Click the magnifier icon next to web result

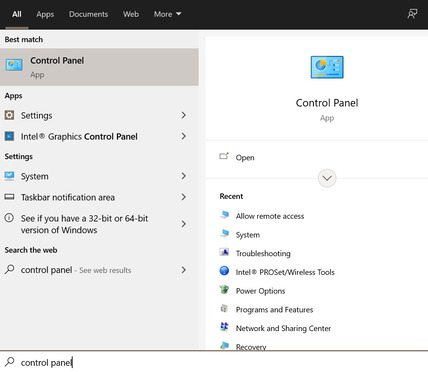(9, 269)
